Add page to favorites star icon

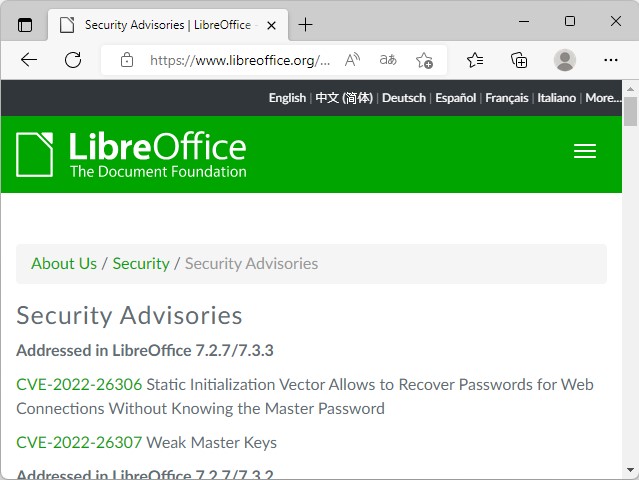[424, 60]
